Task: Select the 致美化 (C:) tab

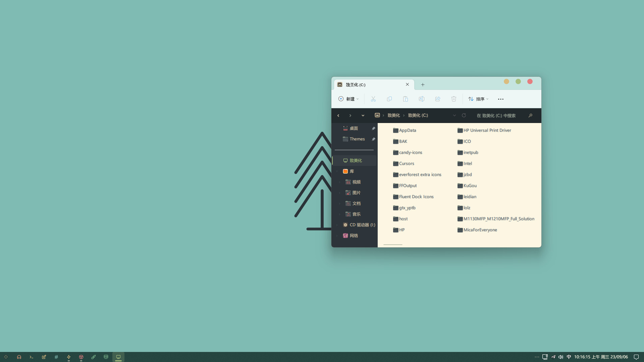Action: (369, 84)
